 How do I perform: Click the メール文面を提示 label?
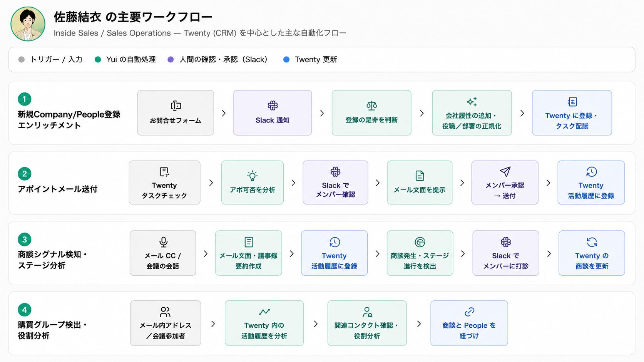pos(420,190)
